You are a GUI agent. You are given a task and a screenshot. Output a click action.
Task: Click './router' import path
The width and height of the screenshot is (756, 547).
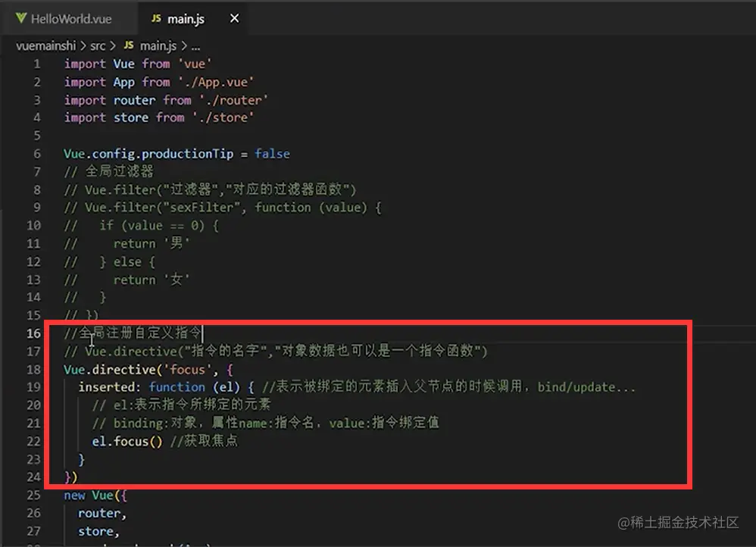(x=234, y=100)
